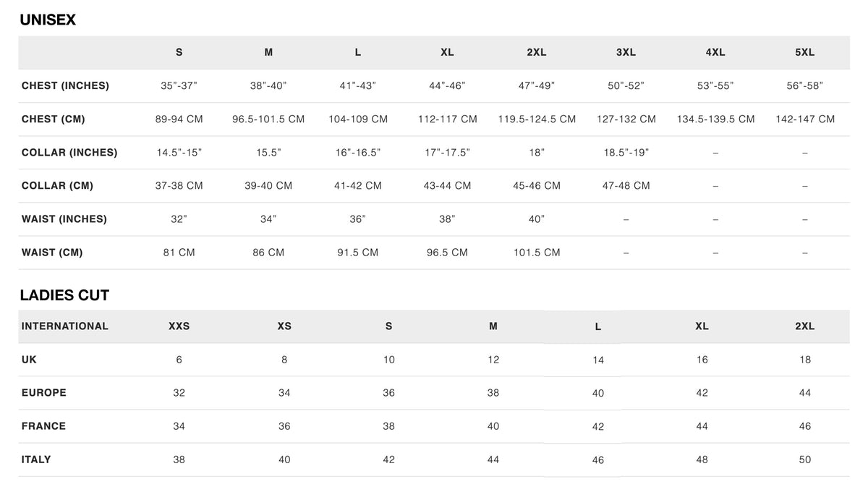868x495 pixels.
Task: Click the UNISEX section heading
Action: tap(48, 20)
